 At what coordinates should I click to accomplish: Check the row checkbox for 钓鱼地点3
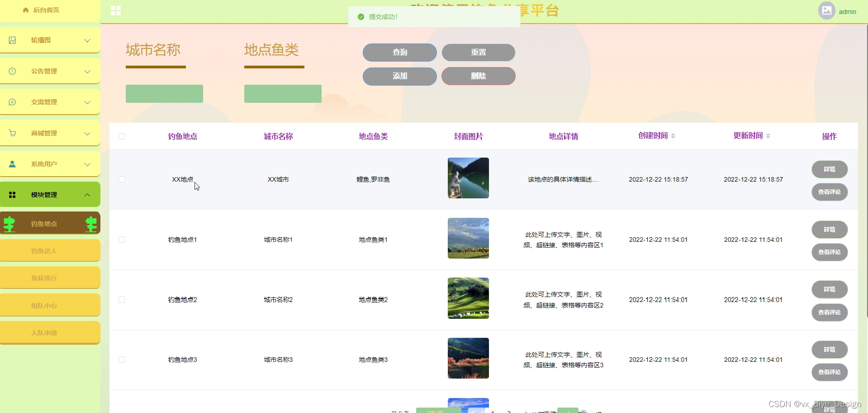click(122, 360)
